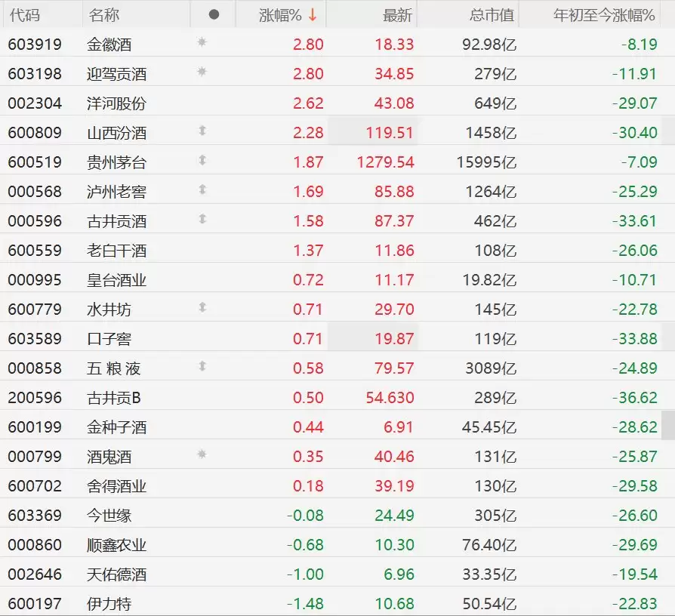675x616 pixels.
Task: Select the 舍得酒业 name cell
Action: tap(117, 486)
